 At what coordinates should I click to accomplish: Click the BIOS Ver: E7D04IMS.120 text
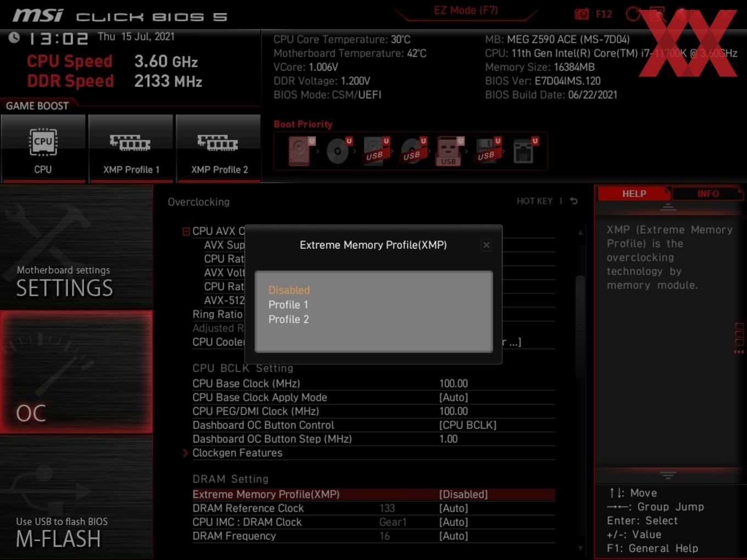(x=543, y=81)
